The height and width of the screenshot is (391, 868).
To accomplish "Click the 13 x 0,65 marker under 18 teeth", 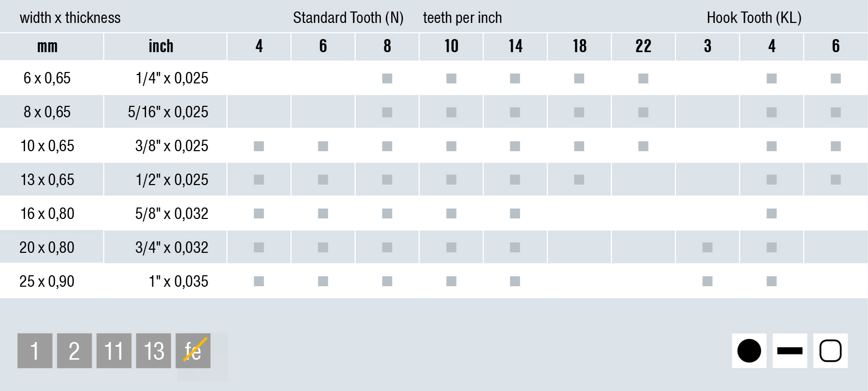I will pyautogui.click(x=579, y=179).
